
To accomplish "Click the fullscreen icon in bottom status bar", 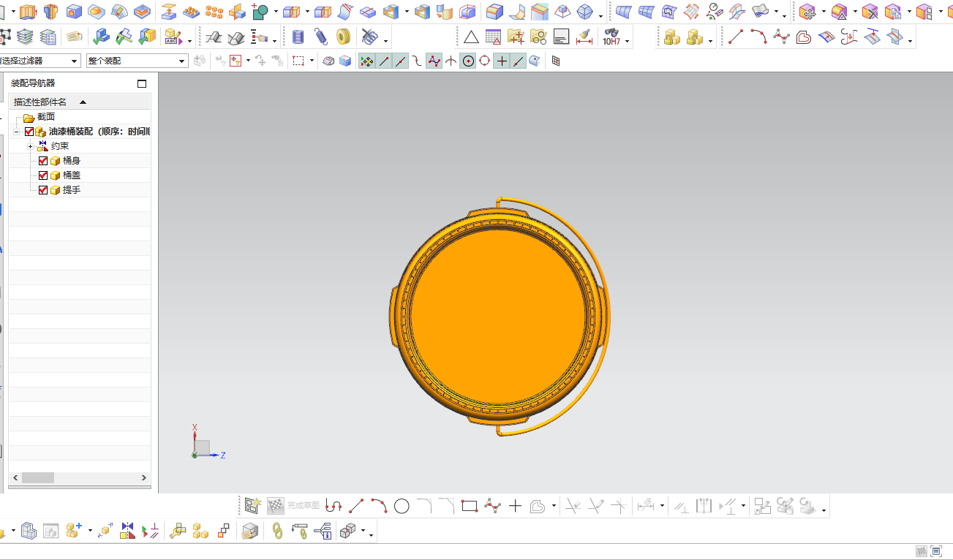I will click(937, 551).
